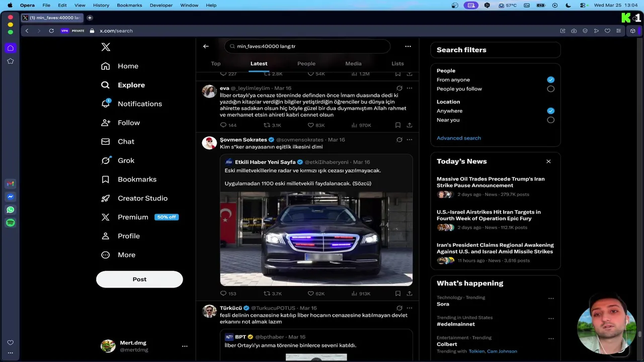Launch Grok assistant

[x=118, y=160]
